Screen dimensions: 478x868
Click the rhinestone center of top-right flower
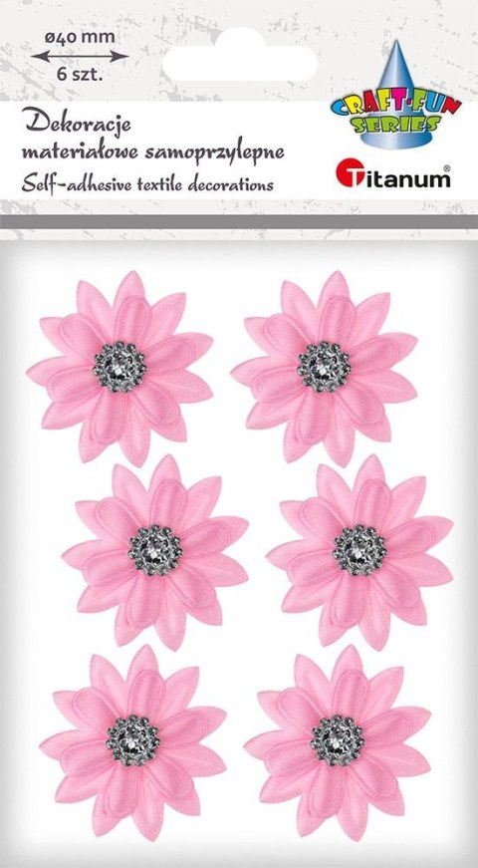(325, 367)
